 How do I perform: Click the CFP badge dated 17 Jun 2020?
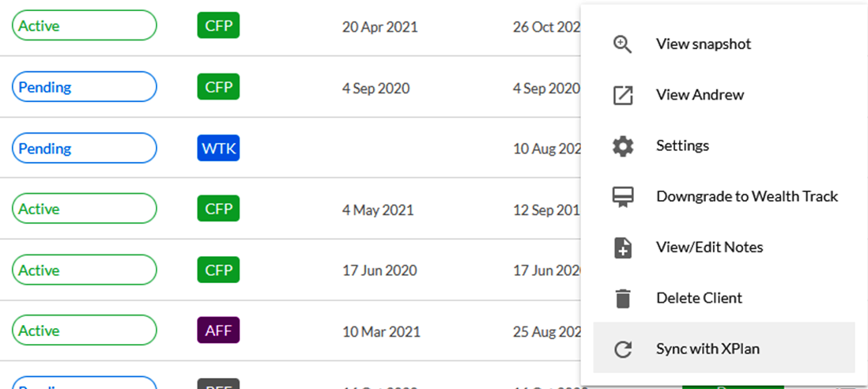[x=218, y=270]
